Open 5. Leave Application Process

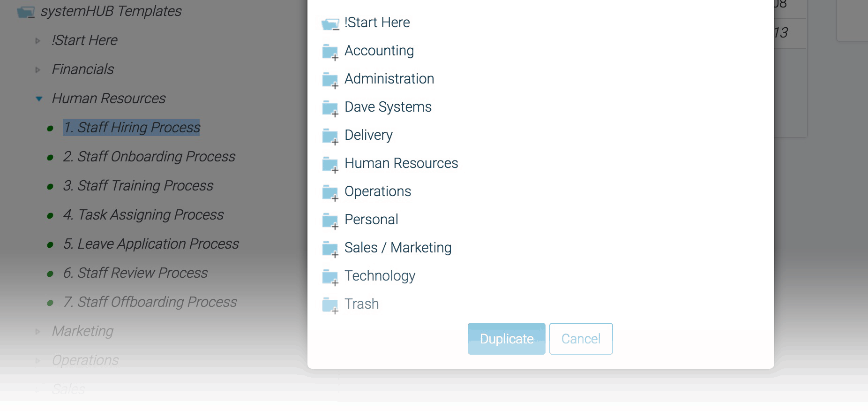click(151, 244)
